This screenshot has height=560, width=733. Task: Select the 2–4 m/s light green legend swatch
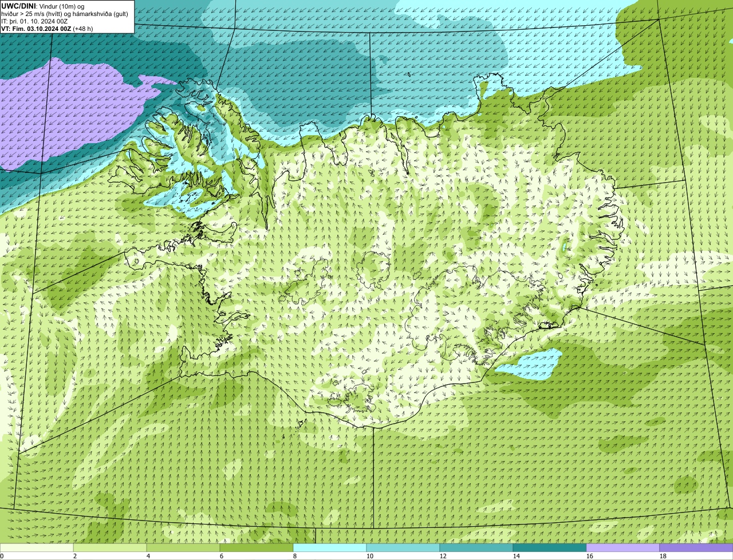[x=110, y=548]
